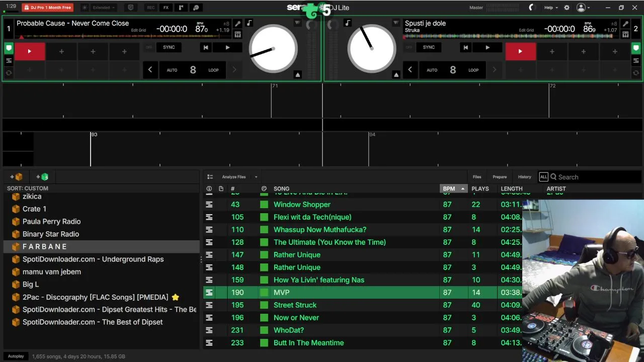Open deck 1 beat grid piano icon
This screenshot has height=362, width=644.
[237, 34]
